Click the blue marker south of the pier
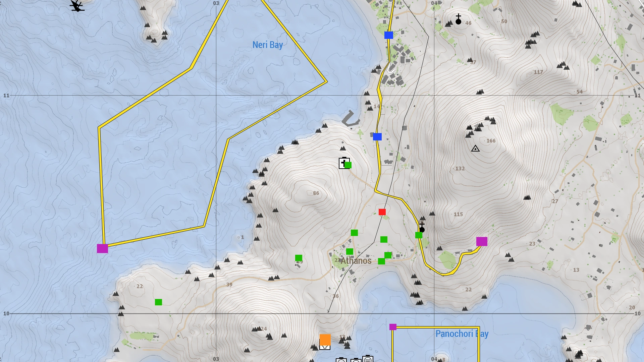 coord(377,137)
